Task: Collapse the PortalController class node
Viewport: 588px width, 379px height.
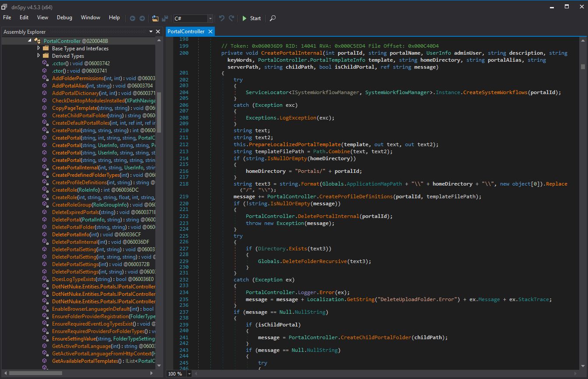Action: point(30,41)
